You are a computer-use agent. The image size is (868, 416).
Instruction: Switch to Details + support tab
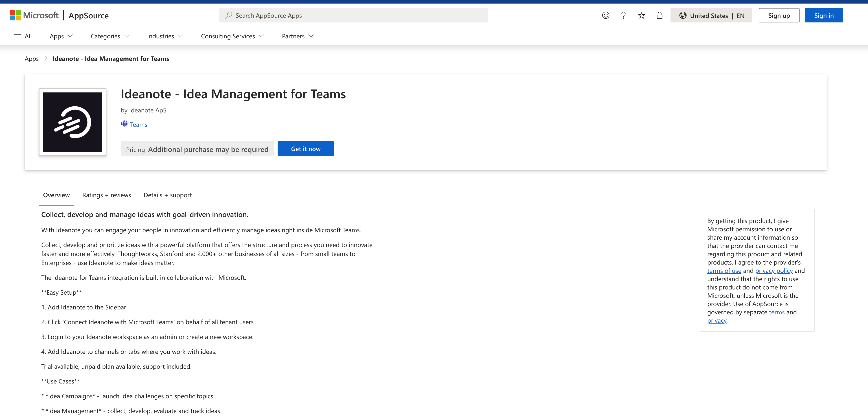pos(167,195)
